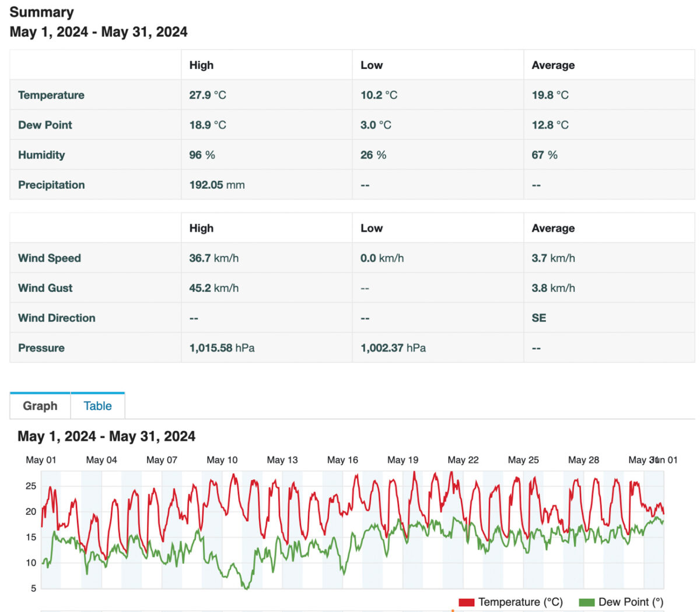700x612 pixels.
Task: Click the green Dew Point legend swatch
Action: pyautogui.click(x=587, y=602)
